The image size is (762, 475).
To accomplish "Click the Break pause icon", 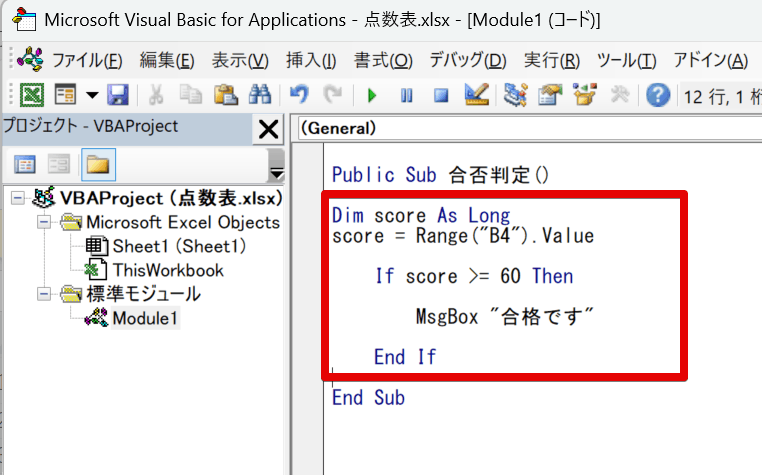I will pos(406,96).
